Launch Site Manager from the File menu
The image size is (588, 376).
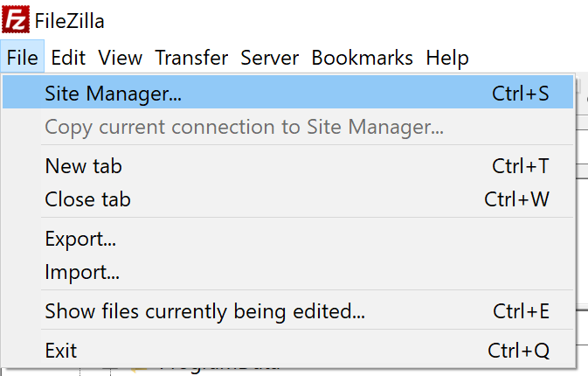pyautogui.click(x=288, y=93)
